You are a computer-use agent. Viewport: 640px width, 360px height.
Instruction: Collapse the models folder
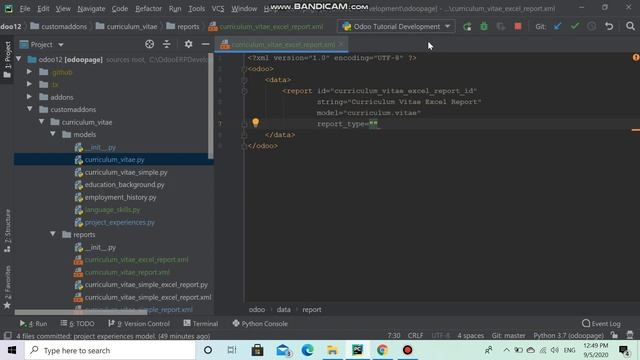point(53,134)
